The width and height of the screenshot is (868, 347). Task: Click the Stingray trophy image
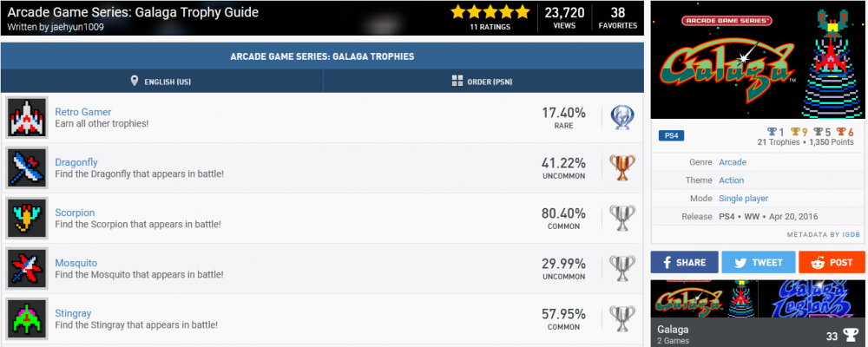coord(27,318)
